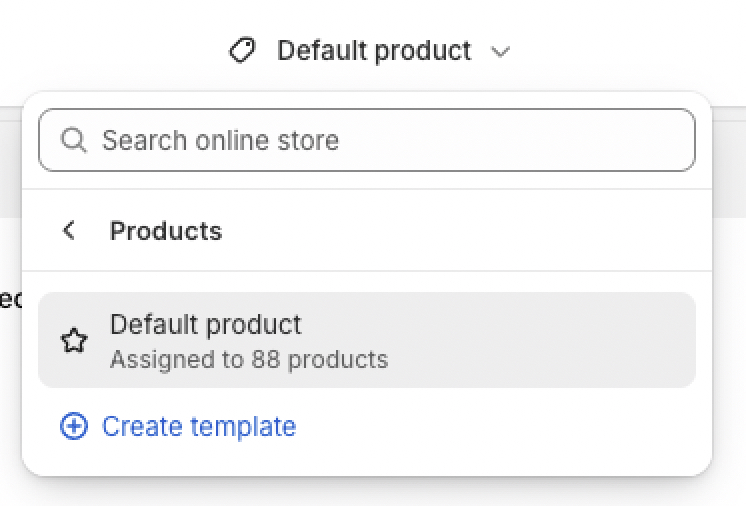Click the star icon on Default product
This screenshot has height=506, width=746.
pos(74,340)
